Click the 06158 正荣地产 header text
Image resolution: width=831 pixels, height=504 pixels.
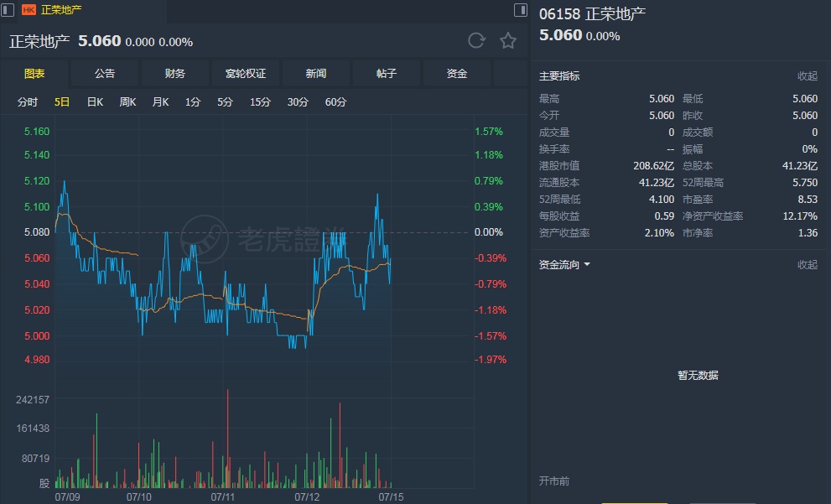pyautogui.click(x=593, y=13)
